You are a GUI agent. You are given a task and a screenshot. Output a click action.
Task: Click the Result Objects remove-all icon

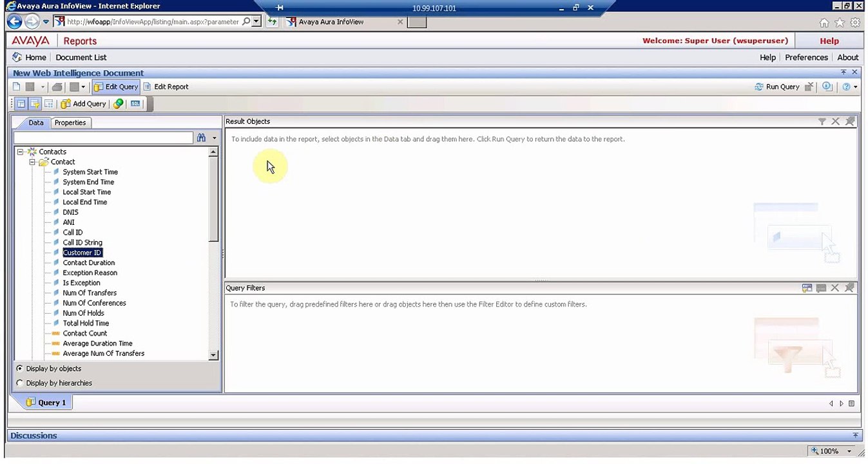coord(849,121)
